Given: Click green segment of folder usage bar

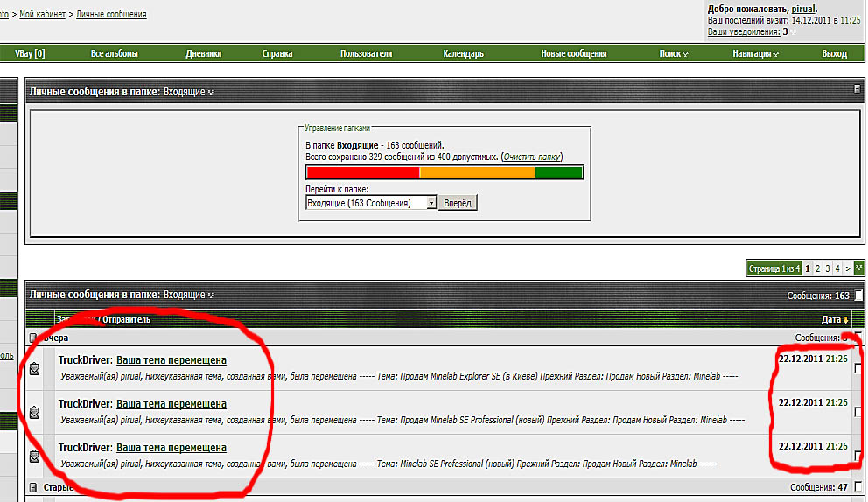Looking at the screenshot, I should point(558,172).
